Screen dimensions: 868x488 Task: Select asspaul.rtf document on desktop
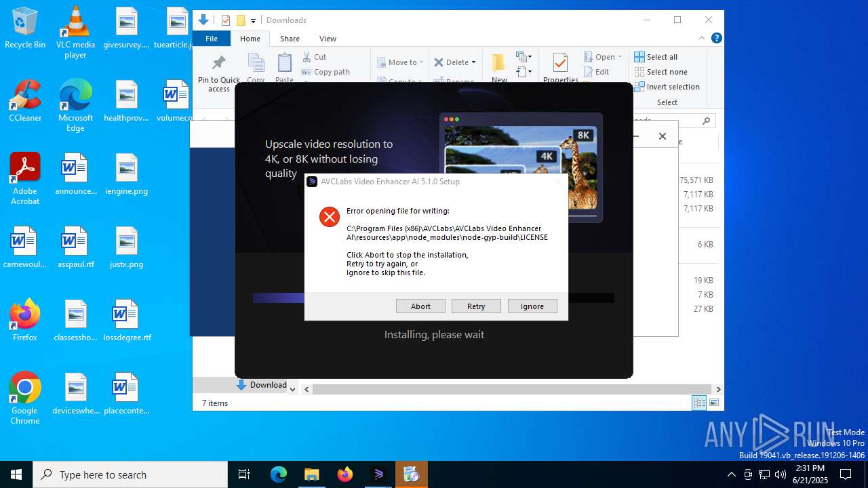[x=75, y=247]
